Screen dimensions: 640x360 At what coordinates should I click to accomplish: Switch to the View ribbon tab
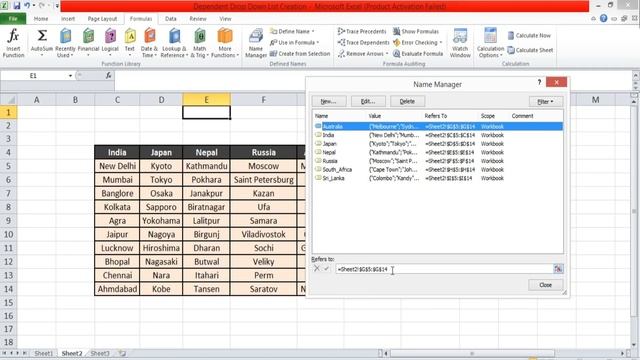pyautogui.click(x=225, y=19)
